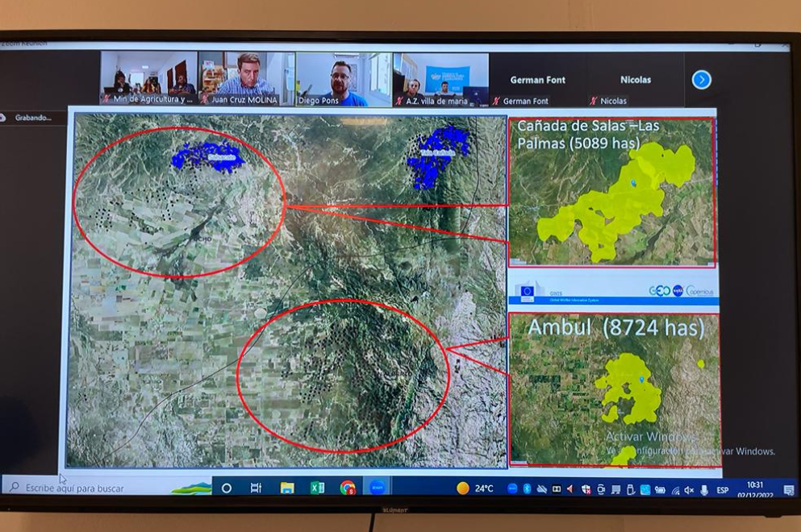
Task: Click the muted microphone icon beside German Font
Action: (x=496, y=101)
